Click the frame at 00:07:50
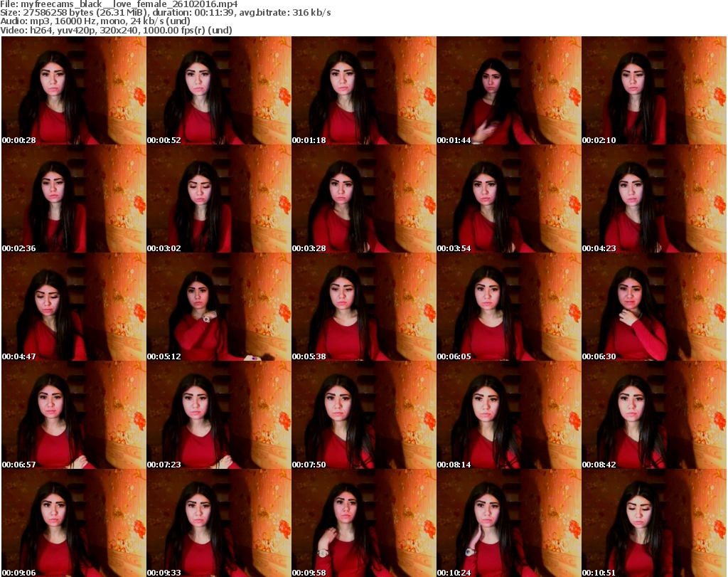The image size is (728, 577). 363,415
